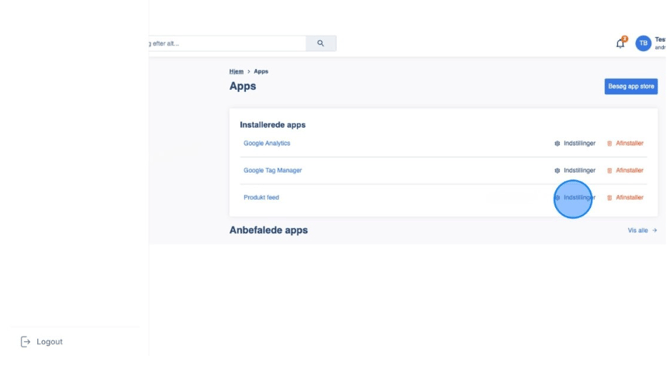Click trash icon for Produkt feed row
The image size is (670, 376).
pos(610,197)
